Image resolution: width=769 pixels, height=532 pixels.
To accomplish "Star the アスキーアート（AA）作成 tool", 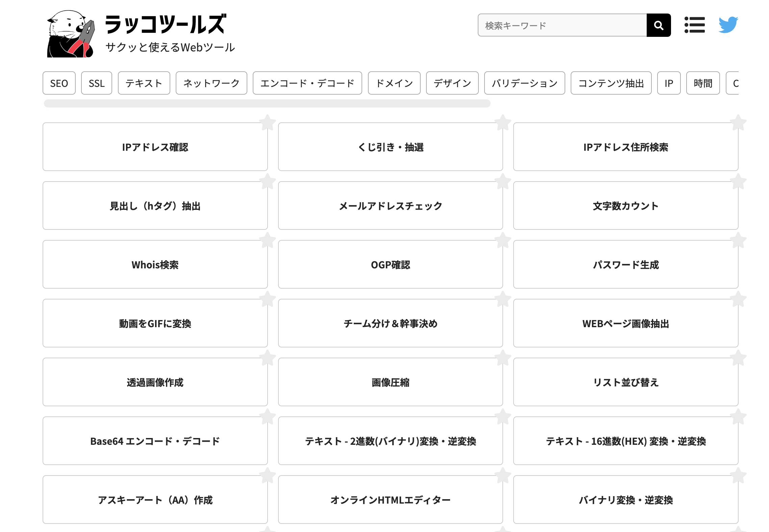I will (267, 475).
